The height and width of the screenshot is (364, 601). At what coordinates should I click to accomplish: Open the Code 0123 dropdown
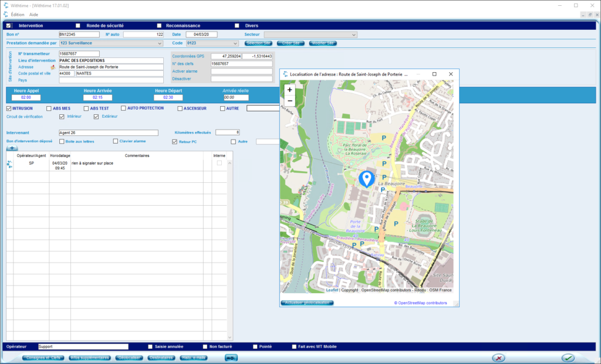(212, 43)
